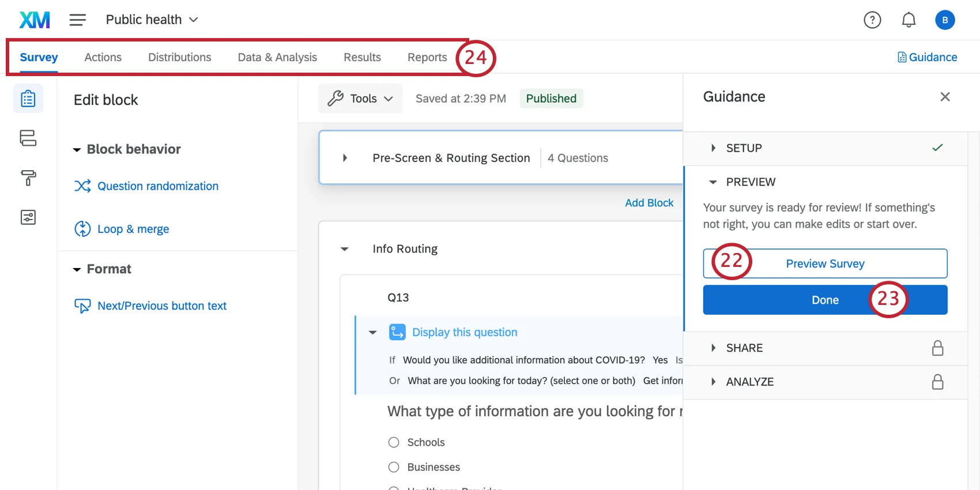This screenshot has height=490, width=980.
Task: Open the Tools dropdown
Action: pos(360,99)
